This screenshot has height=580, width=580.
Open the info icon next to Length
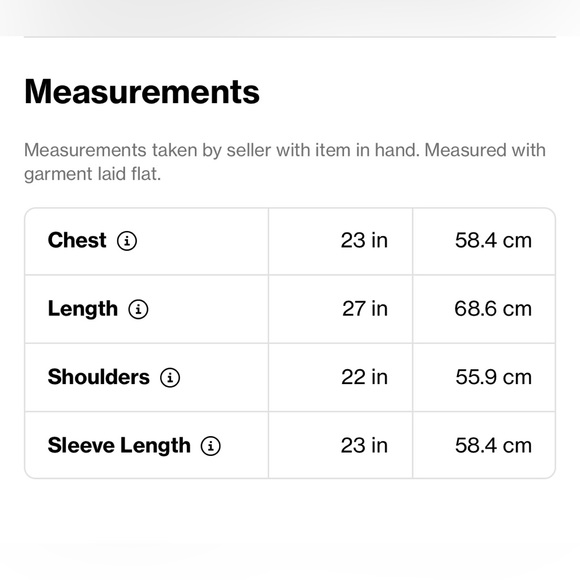pos(138,309)
